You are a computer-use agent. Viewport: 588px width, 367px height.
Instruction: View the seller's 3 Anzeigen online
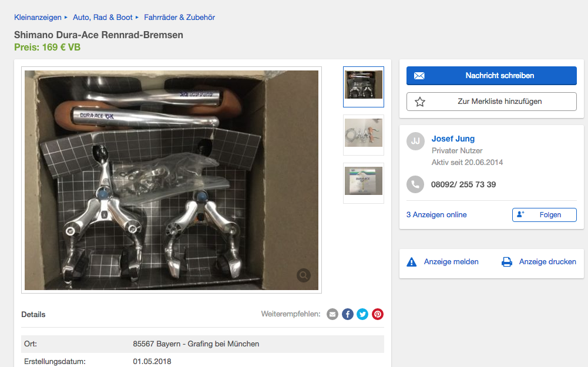coord(436,215)
